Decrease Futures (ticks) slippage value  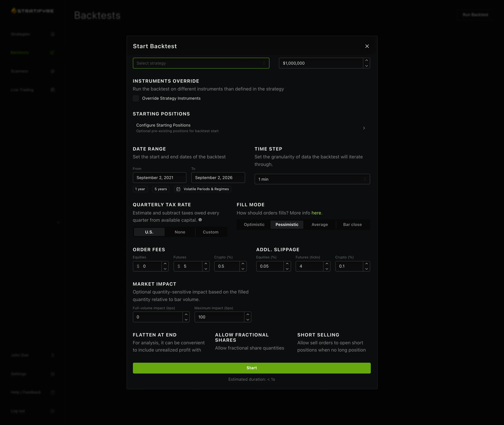pyautogui.click(x=327, y=269)
